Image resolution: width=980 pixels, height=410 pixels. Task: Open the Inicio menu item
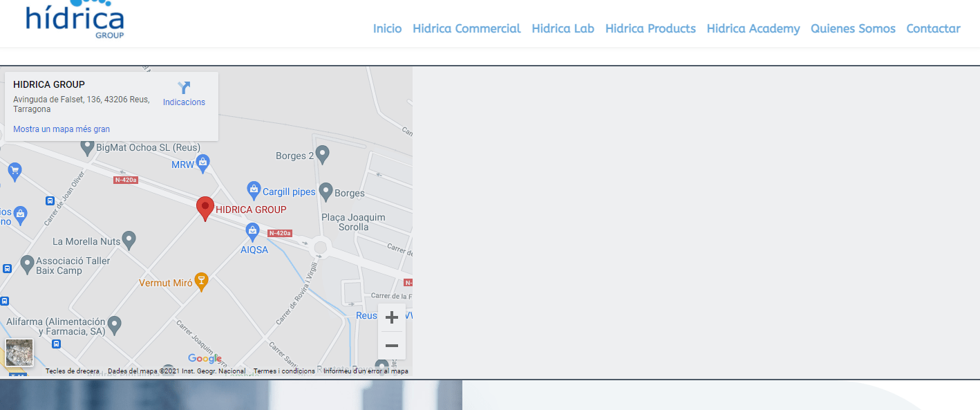[387, 28]
